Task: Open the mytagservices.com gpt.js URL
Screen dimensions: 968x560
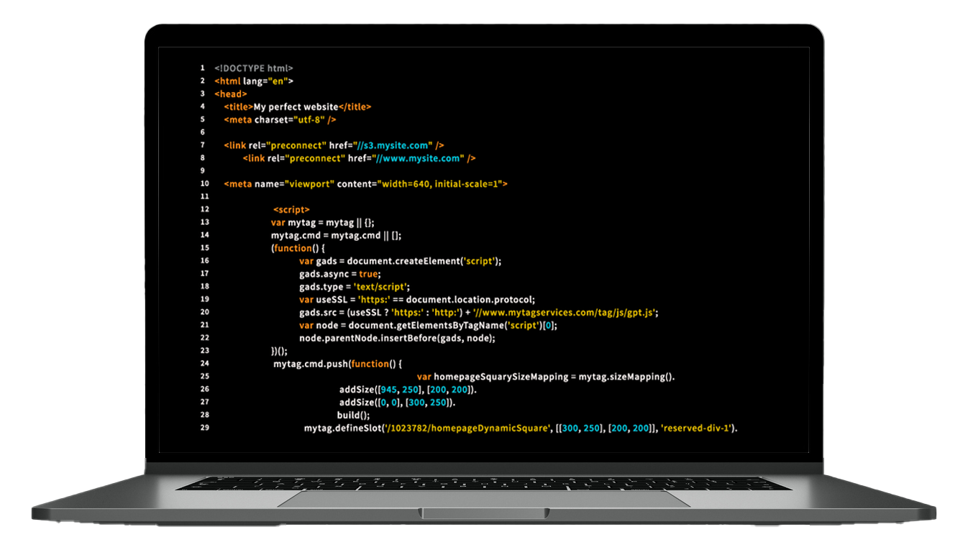Action: pyautogui.click(x=565, y=313)
